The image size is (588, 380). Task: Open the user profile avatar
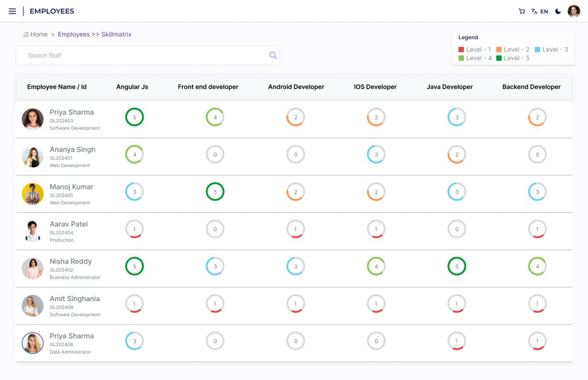click(574, 11)
